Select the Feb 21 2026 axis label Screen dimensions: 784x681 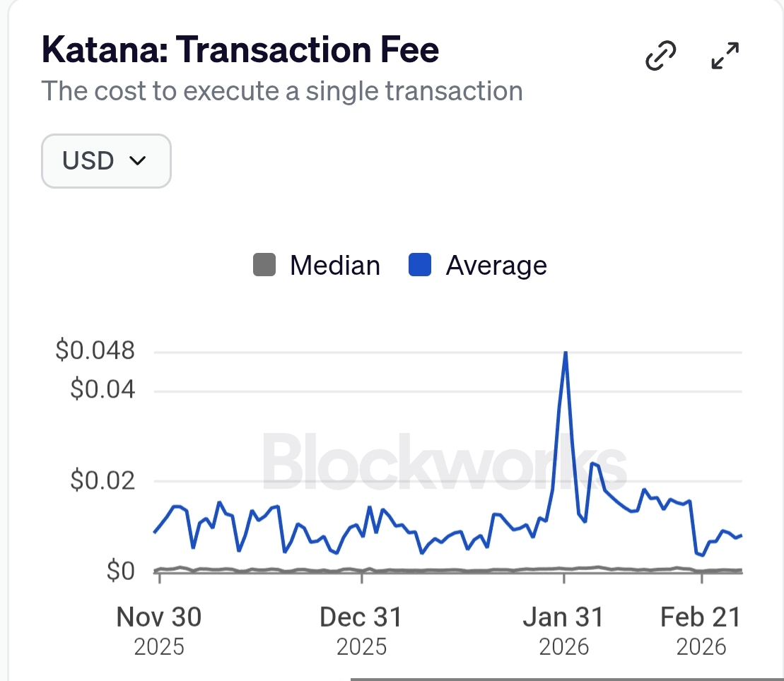click(x=701, y=627)
